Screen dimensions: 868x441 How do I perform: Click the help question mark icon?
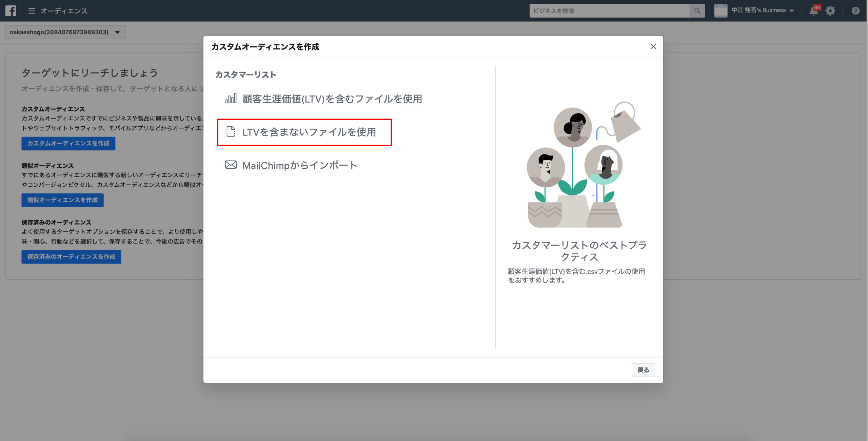tap(855, 11)
